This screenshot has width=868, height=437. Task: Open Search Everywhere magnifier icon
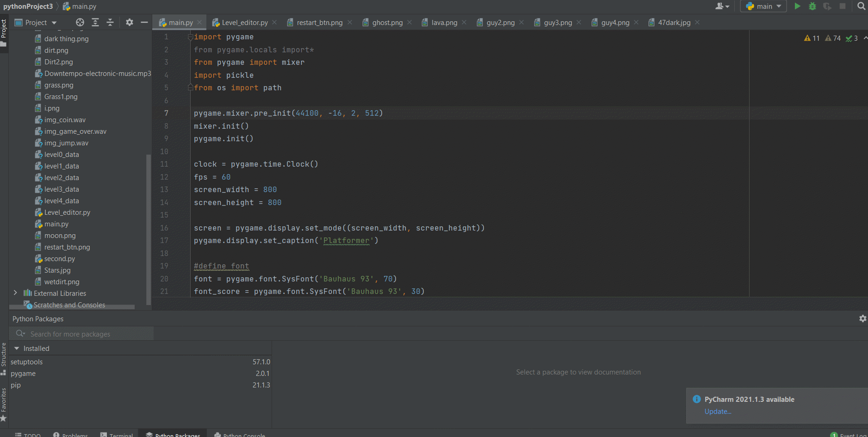861,6
